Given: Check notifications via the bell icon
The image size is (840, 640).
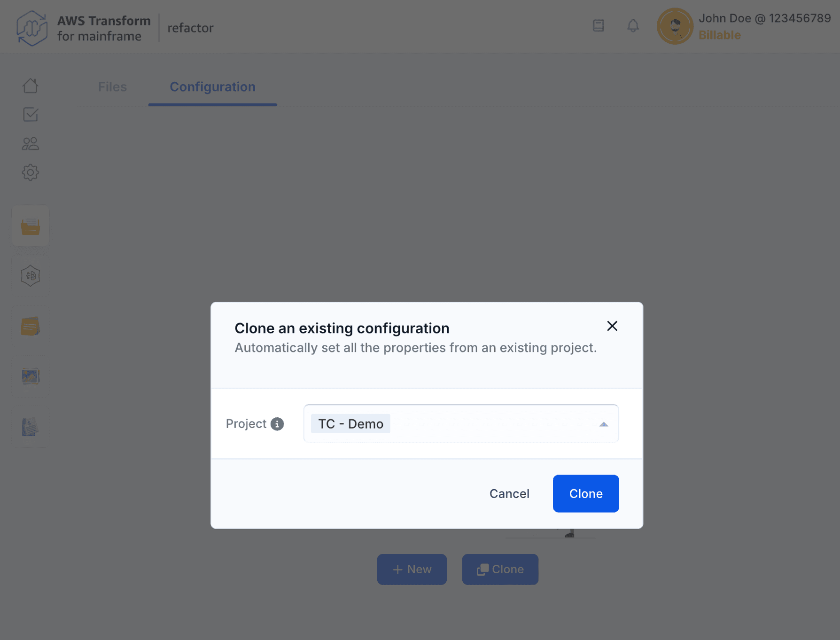Looking at the screenshot, I should (x=633, y=26).
